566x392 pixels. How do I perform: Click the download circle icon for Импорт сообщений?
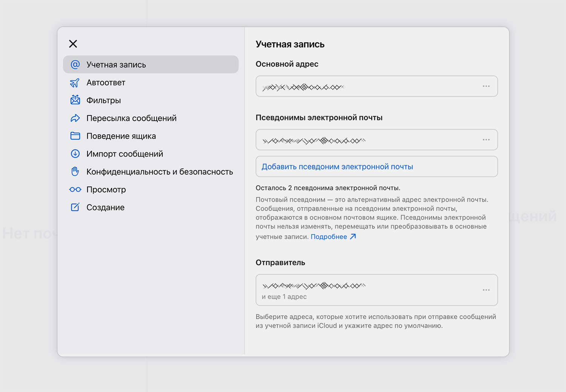click(75, 154)
